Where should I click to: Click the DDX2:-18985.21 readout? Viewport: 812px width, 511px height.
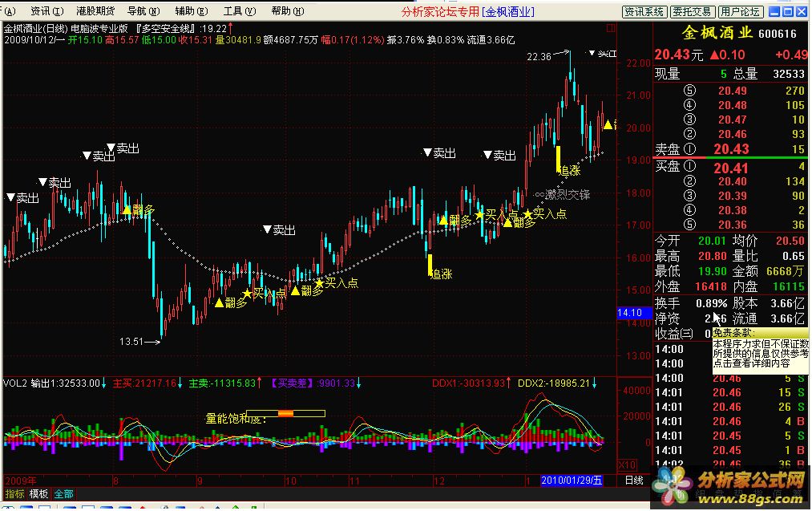pos(554,383)
